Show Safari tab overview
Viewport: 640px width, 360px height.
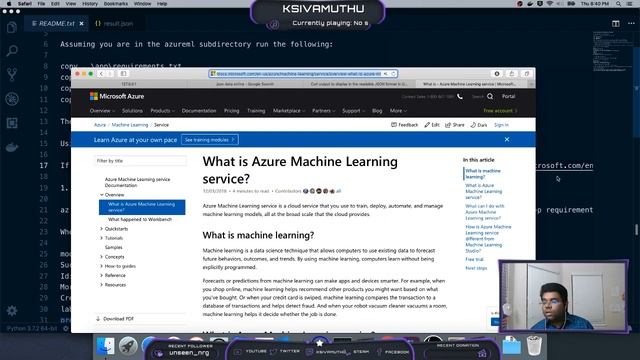coord(527,74)
